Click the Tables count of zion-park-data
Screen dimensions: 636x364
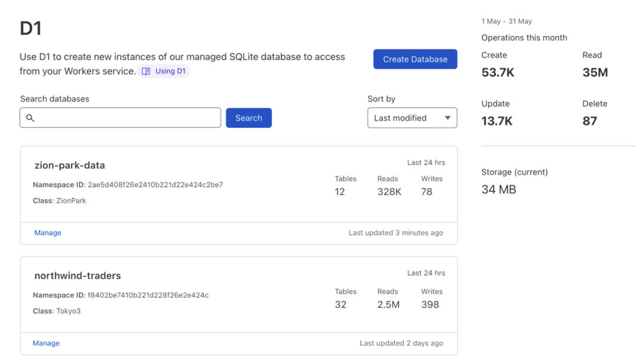340,191
